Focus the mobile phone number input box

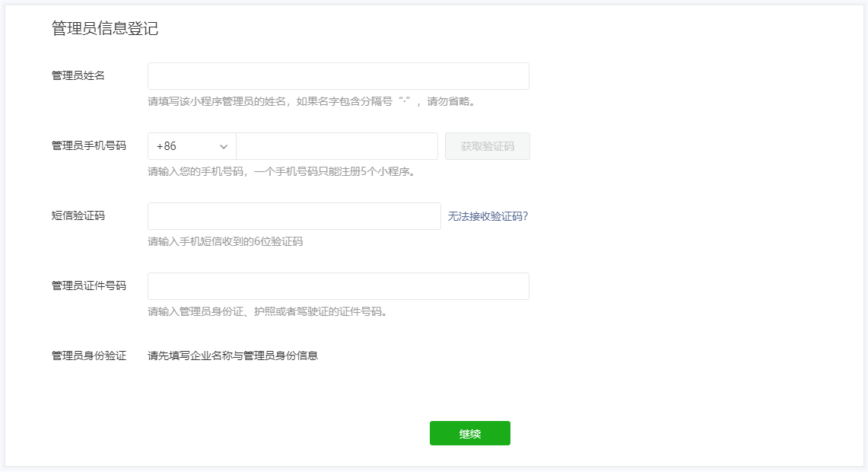pos(336,146)
